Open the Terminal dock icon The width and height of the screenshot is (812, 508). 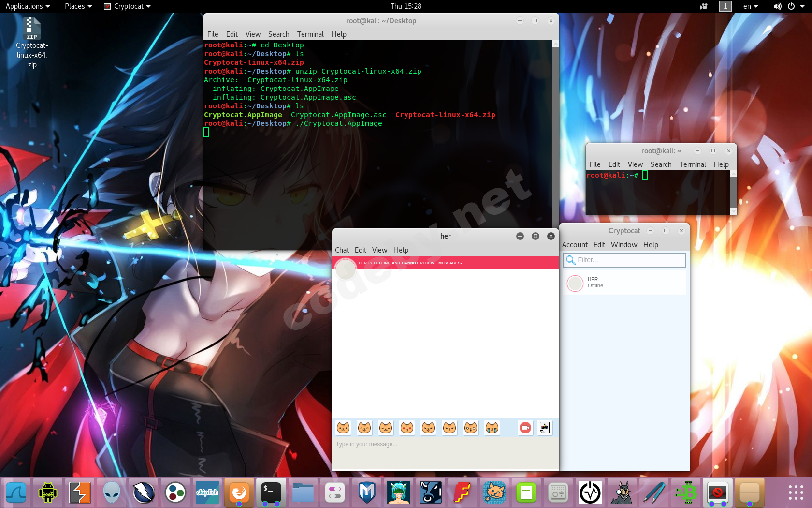(x=271, y=493)
